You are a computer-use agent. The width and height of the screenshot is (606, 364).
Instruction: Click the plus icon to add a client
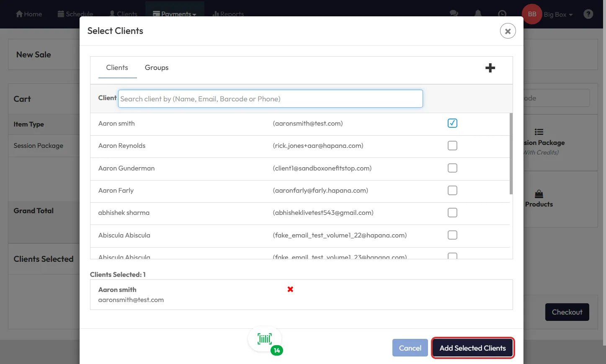tap(490, 68)
